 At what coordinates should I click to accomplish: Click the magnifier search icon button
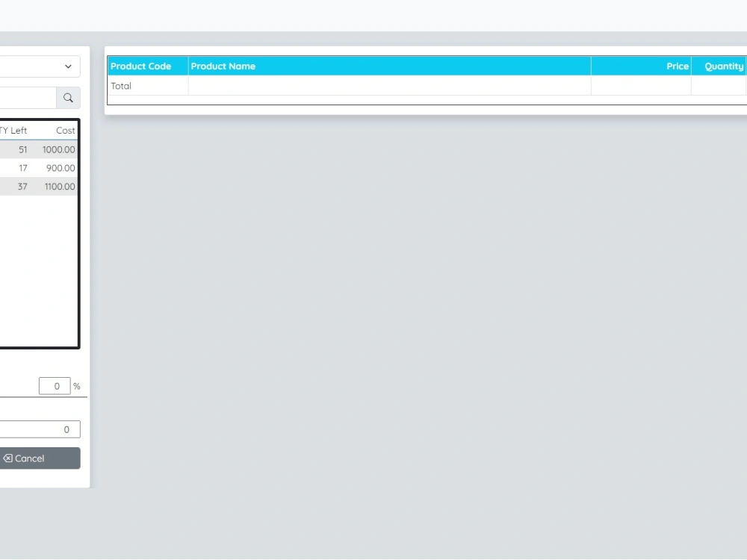tap(68, 98)
